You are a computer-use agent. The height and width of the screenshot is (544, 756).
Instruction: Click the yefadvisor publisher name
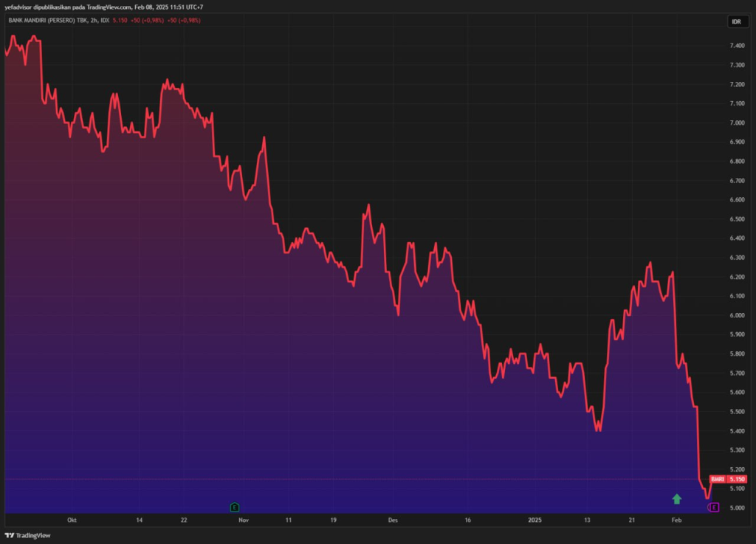[x=20, y=7]
